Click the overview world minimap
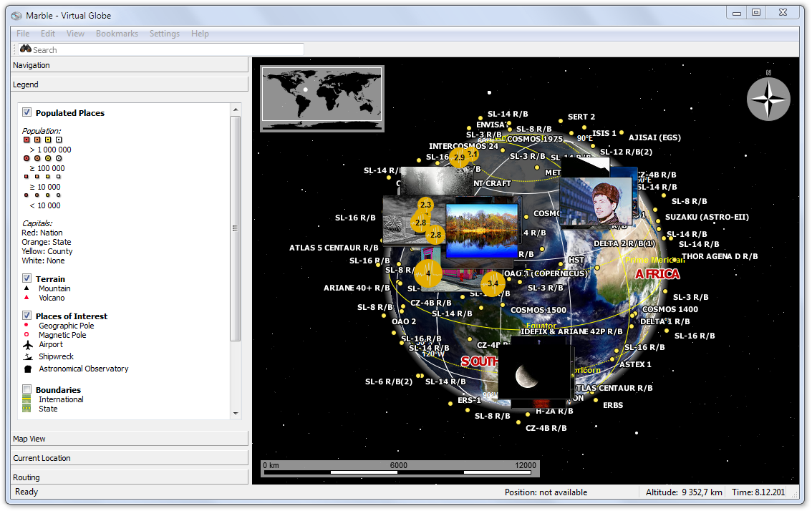This screenshot has width=812, height=511. [322, 98]
